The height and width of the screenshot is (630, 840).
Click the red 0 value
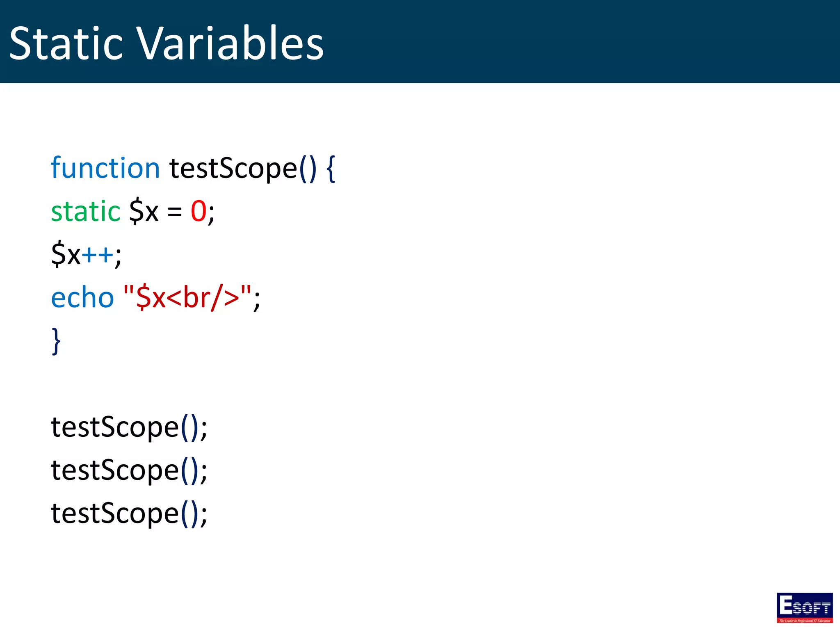[199, 212]
